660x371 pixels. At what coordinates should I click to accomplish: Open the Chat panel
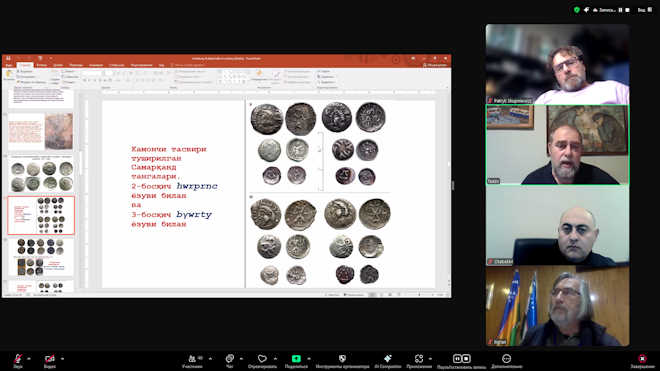point(229,361)
